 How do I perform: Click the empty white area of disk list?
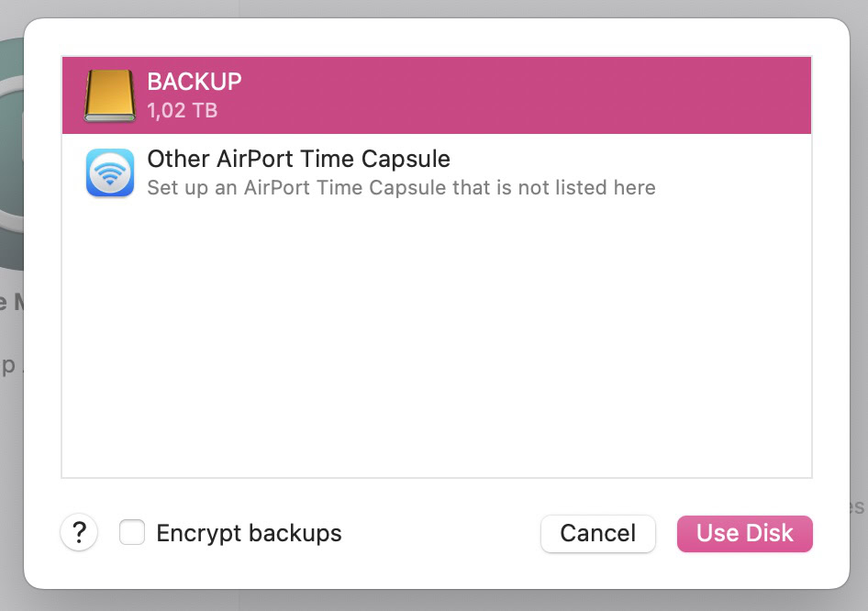pyautogui.click(x=437, y=349)
